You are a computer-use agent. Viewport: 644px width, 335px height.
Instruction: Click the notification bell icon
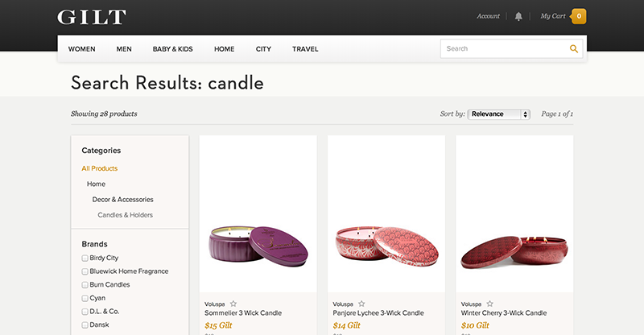(518, 16)
